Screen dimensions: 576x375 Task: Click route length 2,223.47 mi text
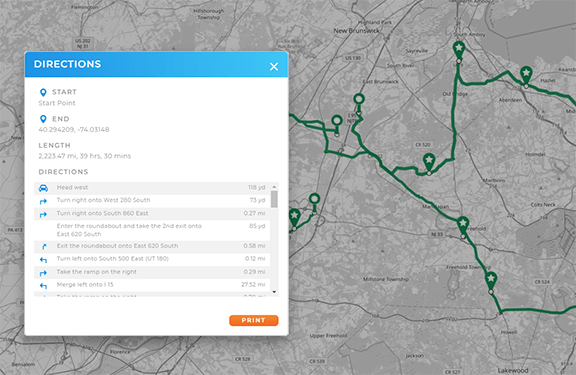(x=84, y=156)
